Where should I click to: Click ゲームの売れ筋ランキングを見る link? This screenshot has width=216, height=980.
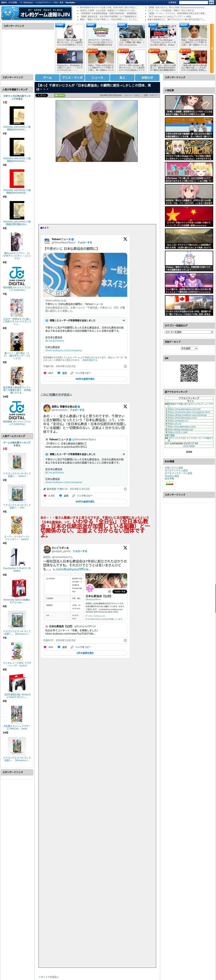point(17,444)
